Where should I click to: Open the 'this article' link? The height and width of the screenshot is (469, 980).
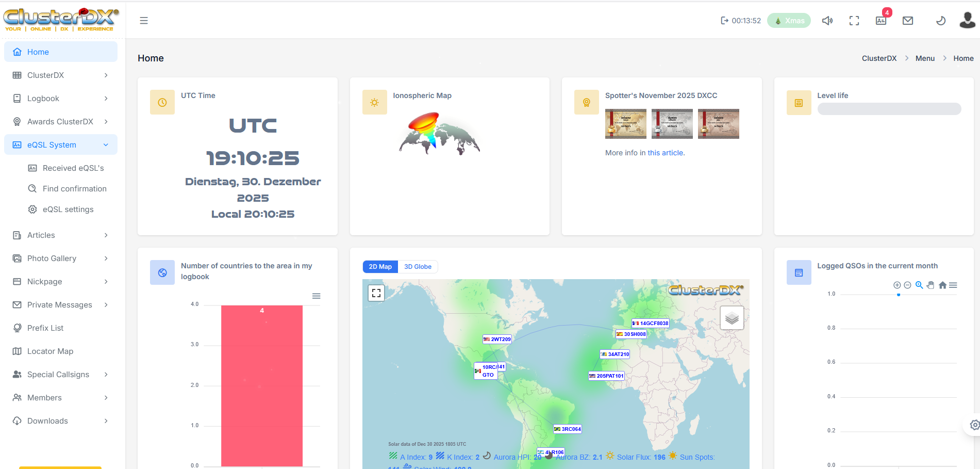click(666, 153)
